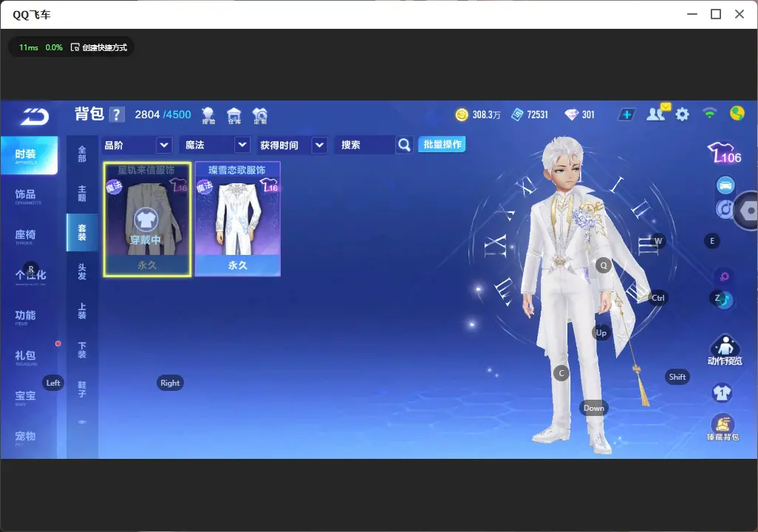Expand the 获得时间 sort dropdown
Image resolution: width=758 pixels, height=532 pixels.
point(320,145)
